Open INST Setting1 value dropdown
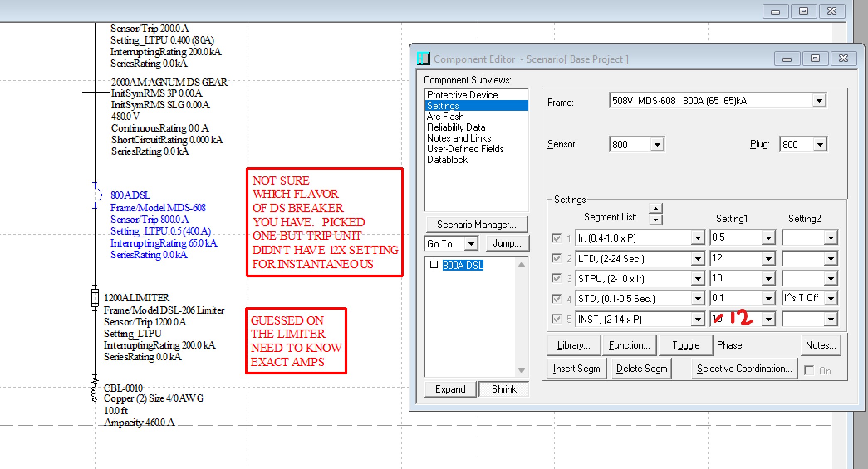The width and height of the screenshot is (868, 469). pos(768,319)
